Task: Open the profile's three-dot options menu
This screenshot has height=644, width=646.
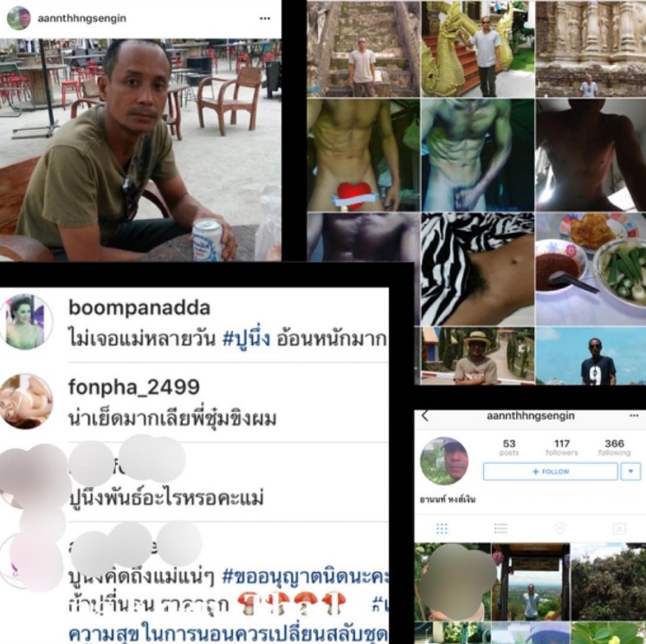Action: 634,415
